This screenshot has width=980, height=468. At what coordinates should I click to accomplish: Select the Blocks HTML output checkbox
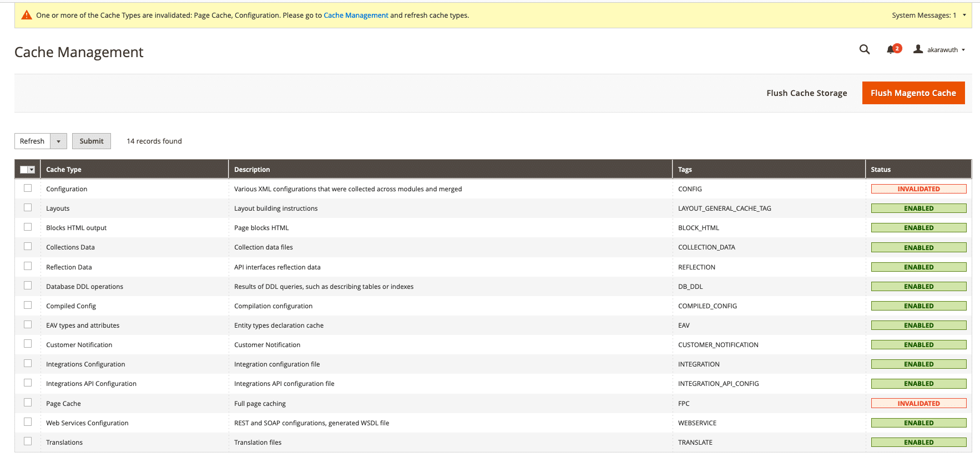point(28,227)
